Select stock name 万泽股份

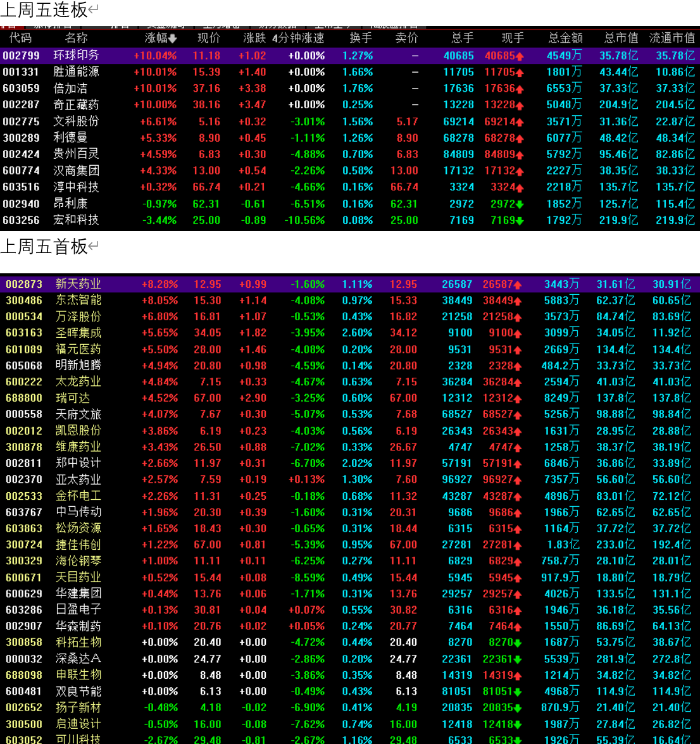[x=78, y=316]
